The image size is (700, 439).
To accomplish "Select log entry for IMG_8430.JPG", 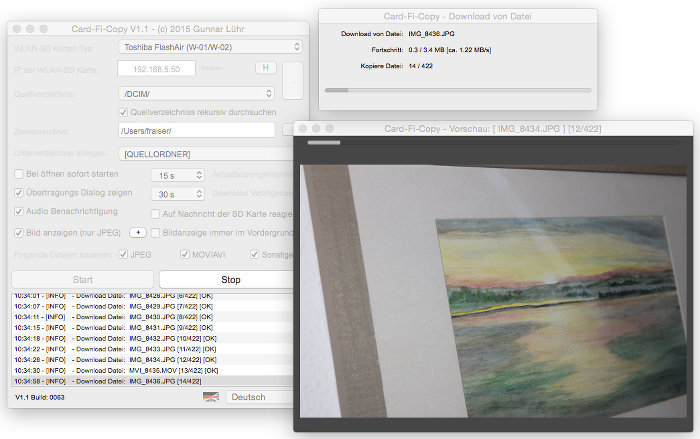I will pos(152,317).
